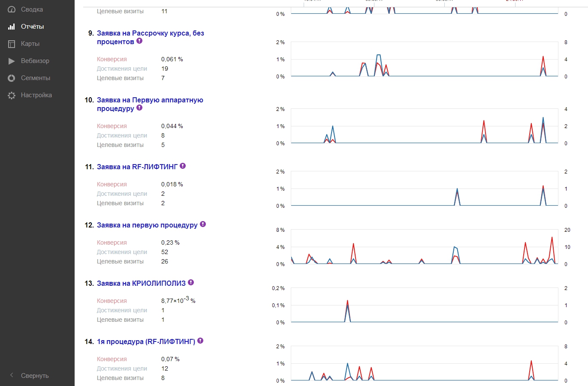Click info icon beside 1я процедура (RF-ЛИФТИНГ)
Image resolution: width=588 pixels, height=386 pixels.
[200, 341]
